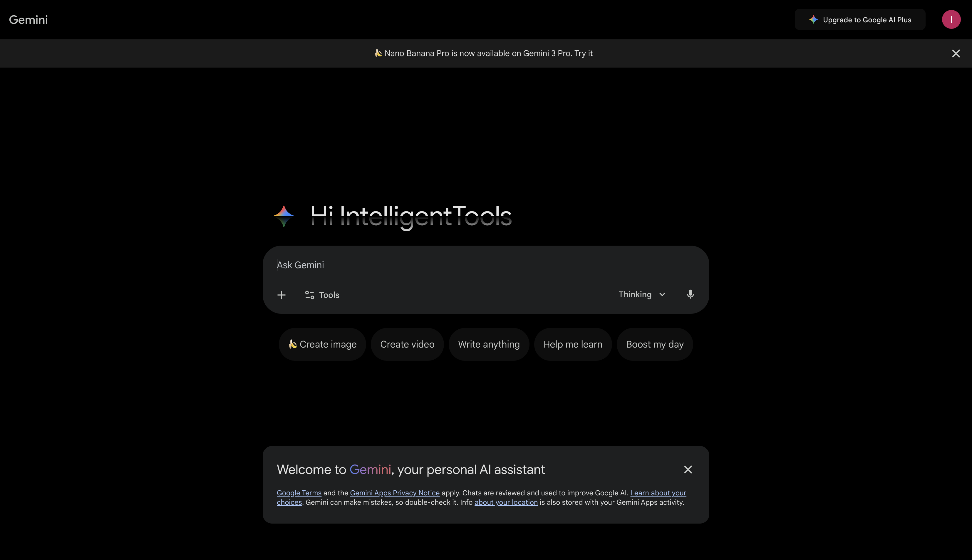972x560 pixels.
Task: Activate voice input with the microphone icon
Action: point(690,294)
